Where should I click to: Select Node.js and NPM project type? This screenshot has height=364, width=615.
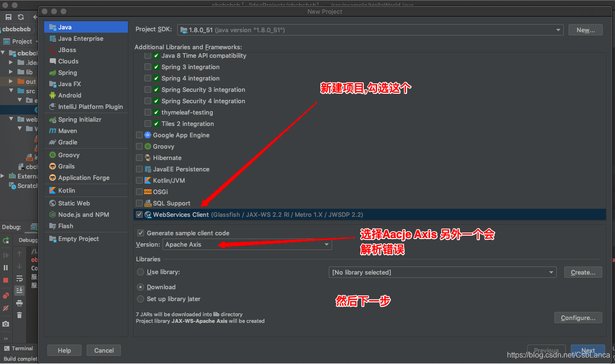[x=86, y=214]
